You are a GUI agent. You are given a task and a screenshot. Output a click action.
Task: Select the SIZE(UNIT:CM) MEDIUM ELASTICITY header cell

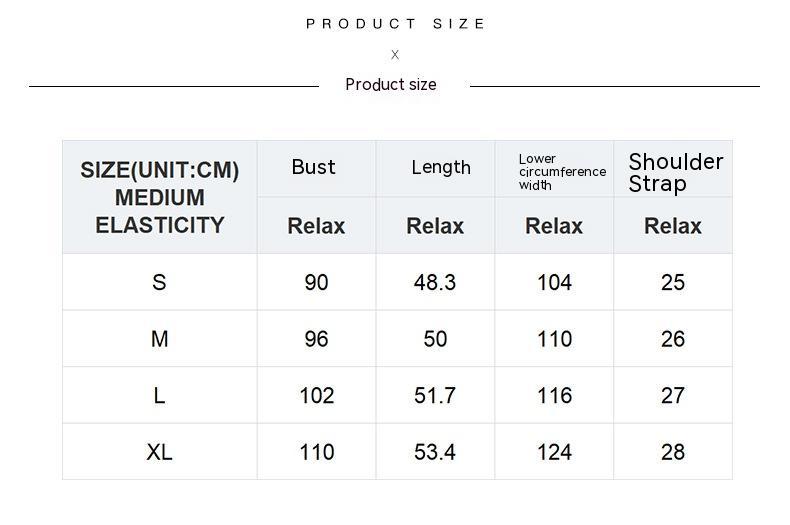click(x=160, y=197)
